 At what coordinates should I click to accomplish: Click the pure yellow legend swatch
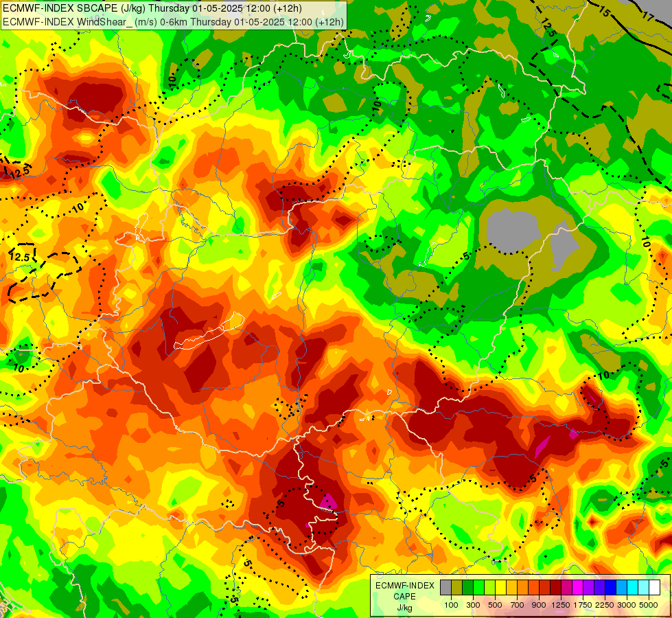[500, 588]
